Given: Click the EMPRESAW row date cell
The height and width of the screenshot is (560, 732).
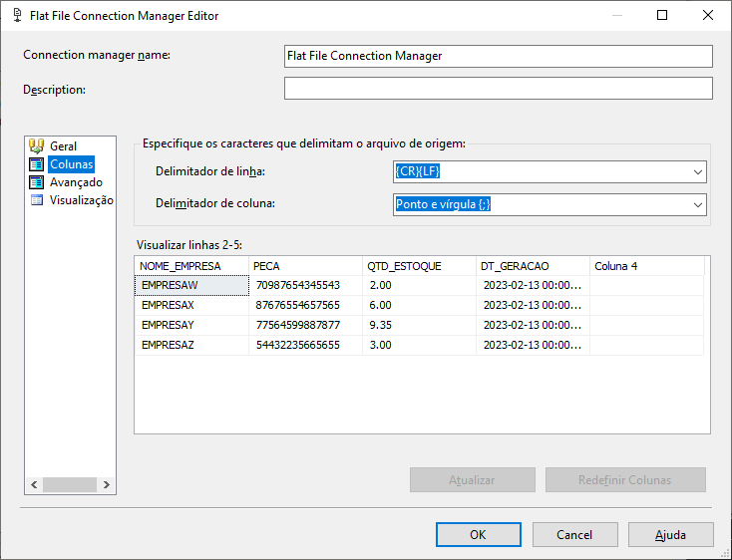Looking at the screenshot, I should click(534, 285).
